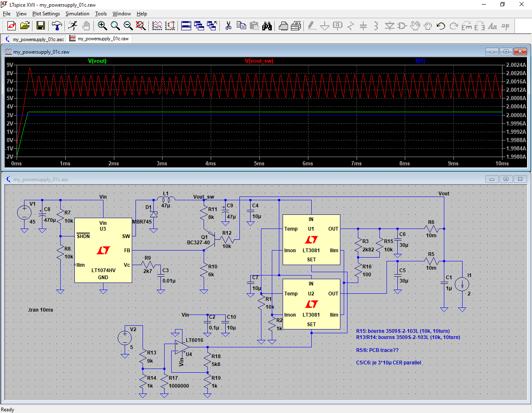Open the Help menu
Image resolution: width=532 pixels, height=413 pixels.
click(142, 14)
